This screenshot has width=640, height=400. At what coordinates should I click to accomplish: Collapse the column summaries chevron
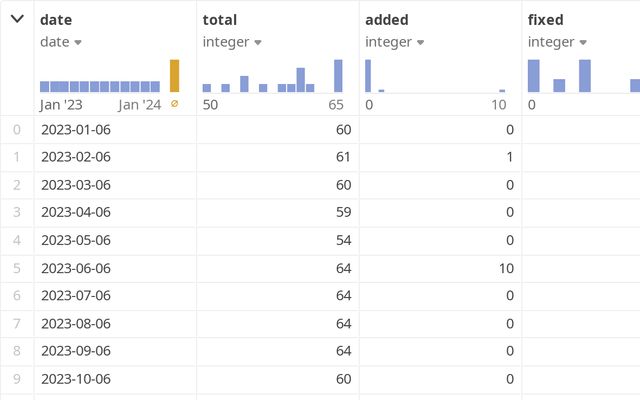pos(17,19)
